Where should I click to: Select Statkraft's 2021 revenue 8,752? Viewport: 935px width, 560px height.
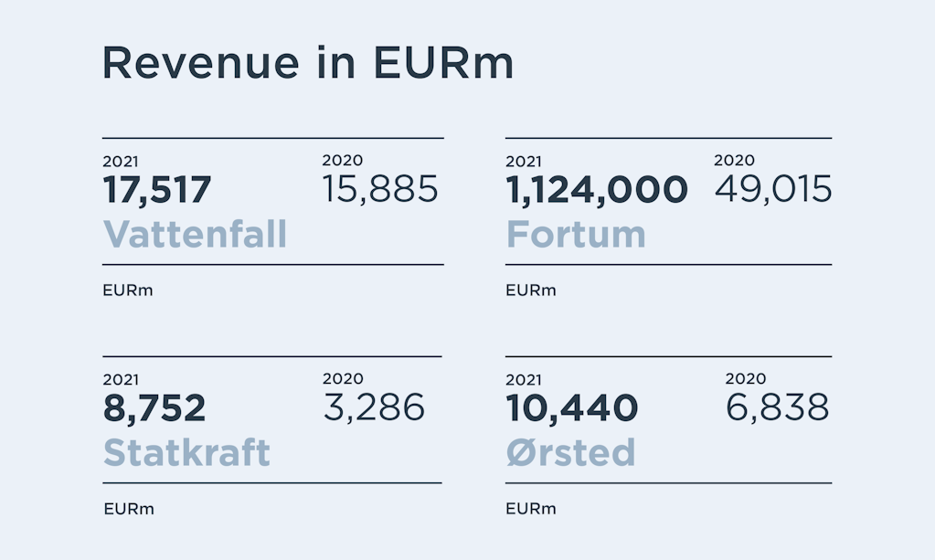(x=154, y=408)
